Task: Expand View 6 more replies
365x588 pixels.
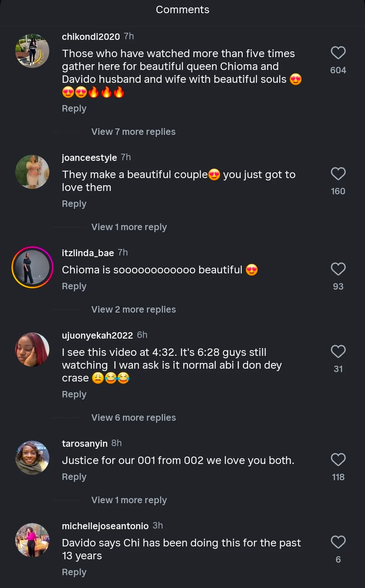Action: 133,418
